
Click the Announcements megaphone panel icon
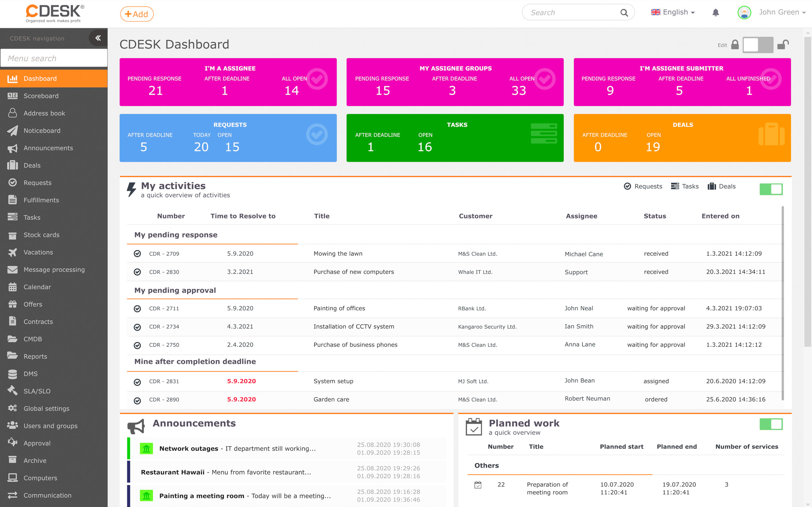coord(136,426)
